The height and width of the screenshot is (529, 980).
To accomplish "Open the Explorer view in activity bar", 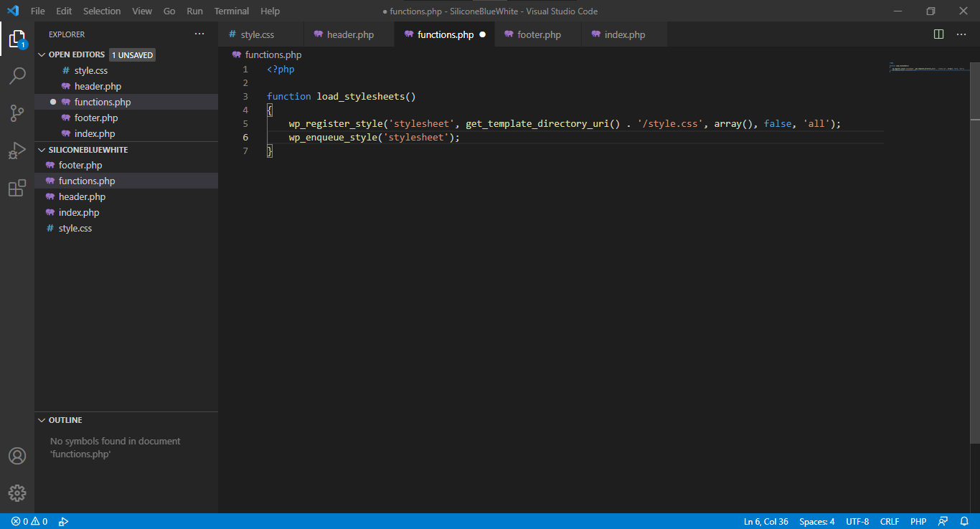I will (x=17, y=39).
